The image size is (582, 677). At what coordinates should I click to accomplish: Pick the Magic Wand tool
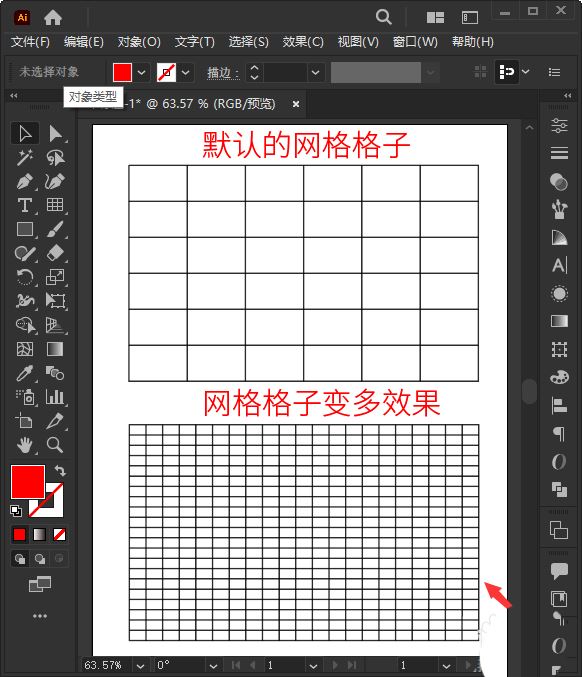25,158
